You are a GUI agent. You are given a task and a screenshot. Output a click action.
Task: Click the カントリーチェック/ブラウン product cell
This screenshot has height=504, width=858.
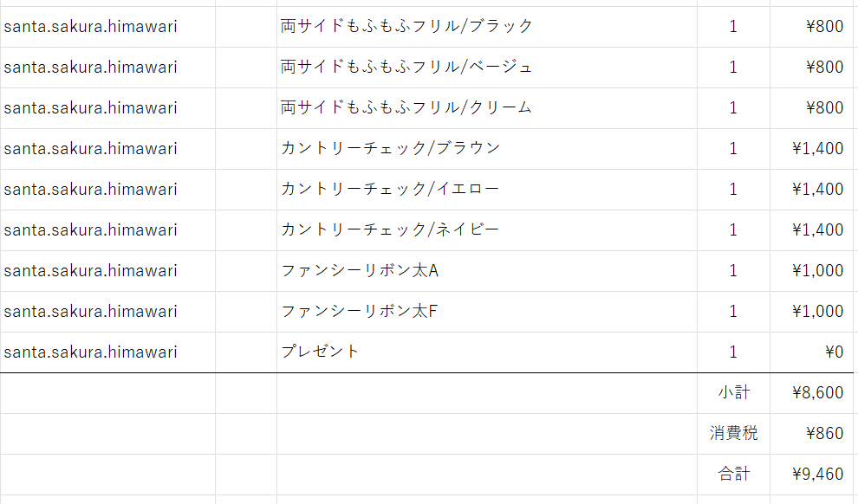pos(392,148)
